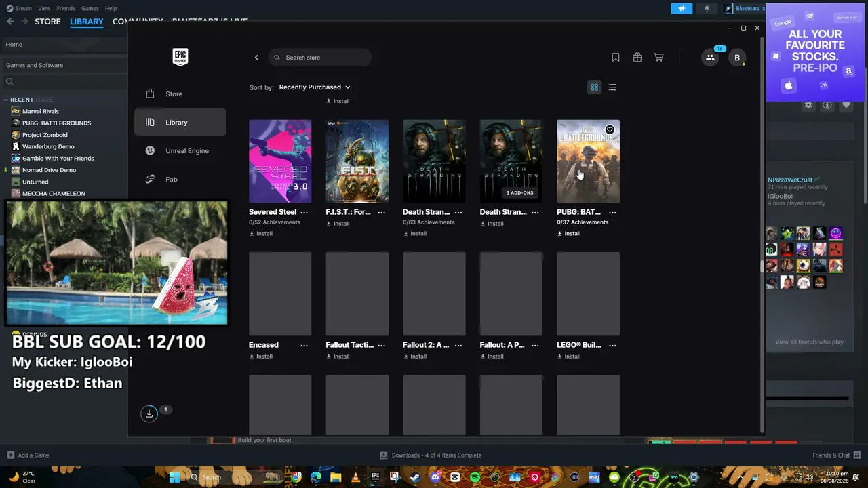Screen dimensions: 868x488
Task: Open Steam notifications bell
Action: (x=707, y=8)
